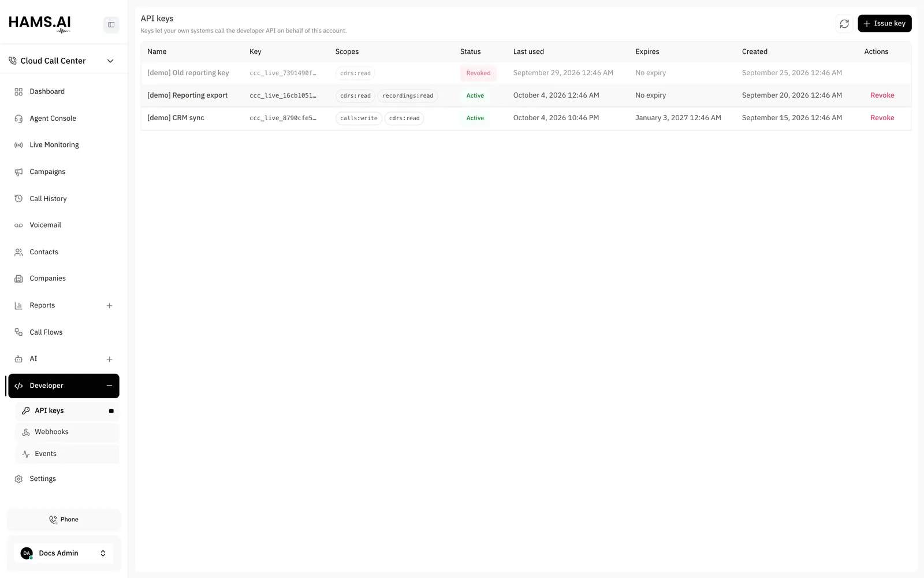Screen dimensions: 924x578
Task: Revoke the Reporting export key
Action: (x=882, y=95)
